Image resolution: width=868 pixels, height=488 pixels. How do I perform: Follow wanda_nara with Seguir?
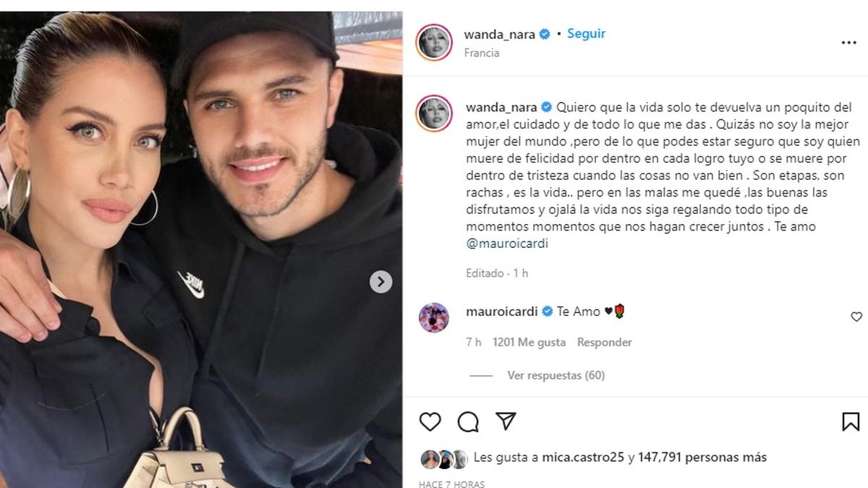pos(586,34)
